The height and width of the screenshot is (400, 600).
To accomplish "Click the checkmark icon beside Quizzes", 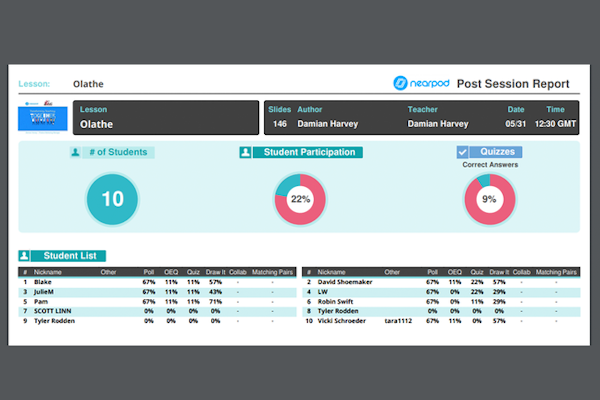I will [462, 153].
